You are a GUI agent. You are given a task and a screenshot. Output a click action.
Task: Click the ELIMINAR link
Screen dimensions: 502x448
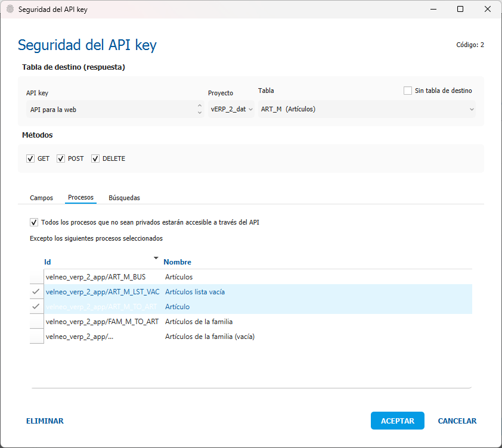pyautogui.click(x=45, y=421)
